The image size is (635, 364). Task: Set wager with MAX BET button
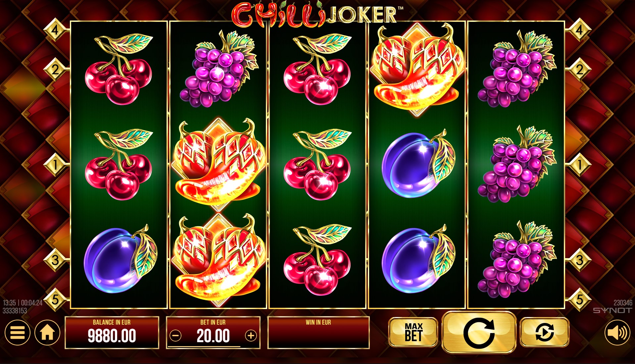point(413,332)
